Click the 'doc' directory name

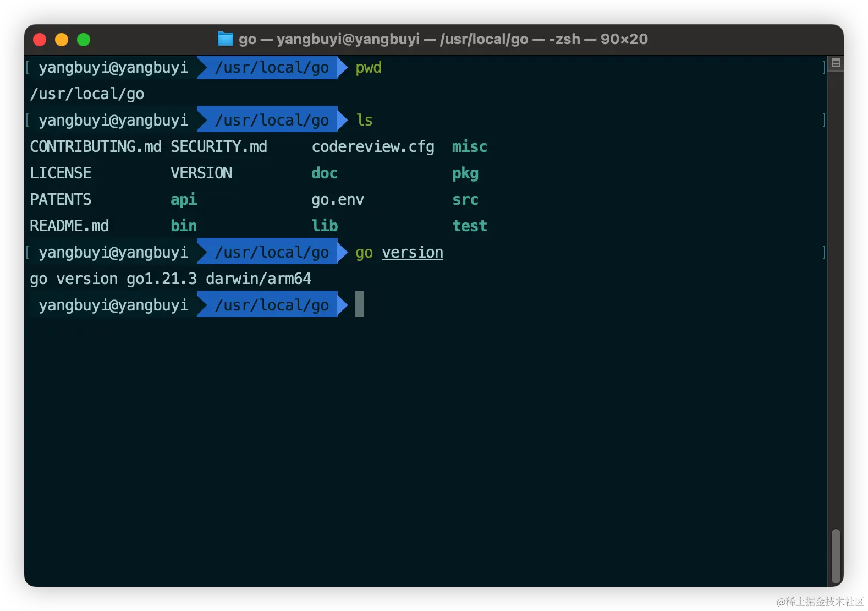pyautogui.click(x=325, y=173)
